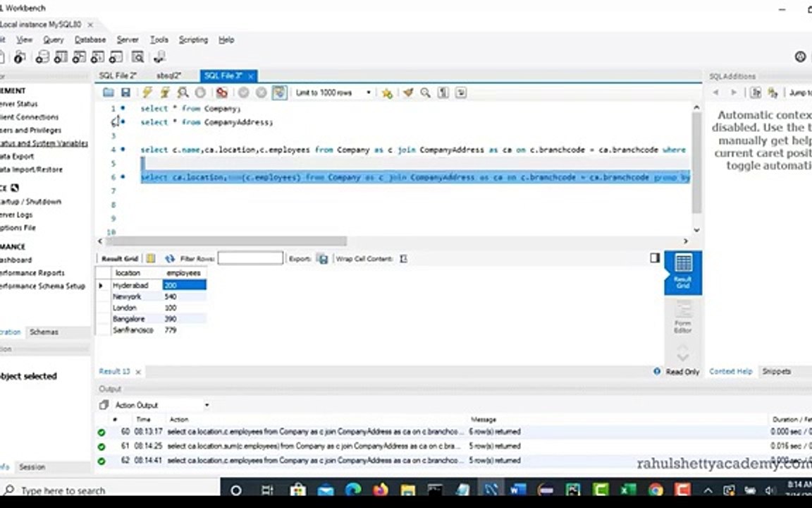Open the Session tab at the bottom left
This screenshot has width=812, height=508.
pyautogui.click(x=32, y=467)
